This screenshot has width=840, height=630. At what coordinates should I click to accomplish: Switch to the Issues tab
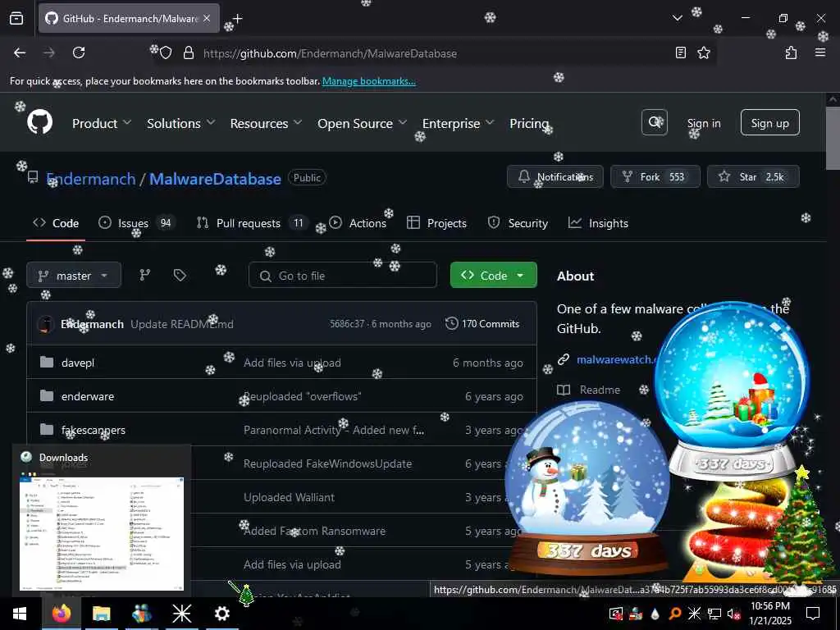[x=136, y=223]
